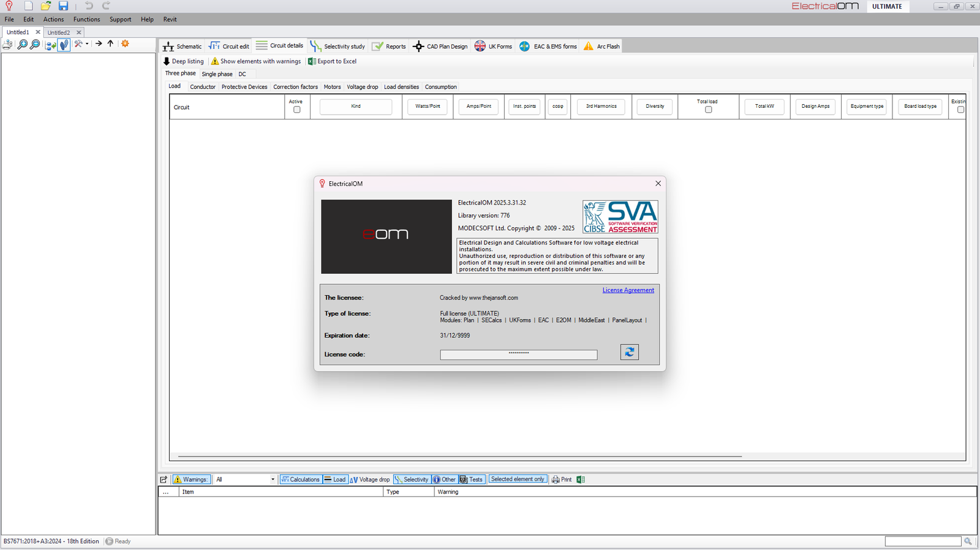Toggle Selected element only
This screenshot has height=550, width=980.
tap(518, 480)
